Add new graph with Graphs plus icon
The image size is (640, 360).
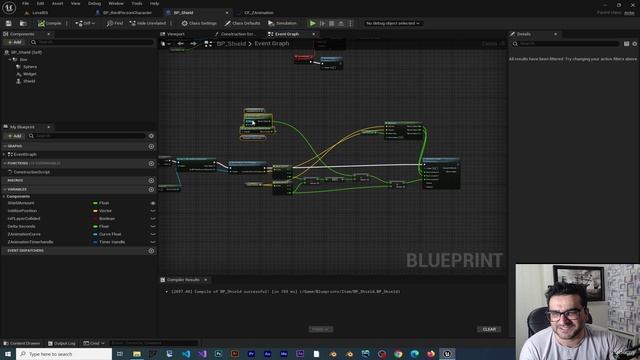[x=151, y=146]
